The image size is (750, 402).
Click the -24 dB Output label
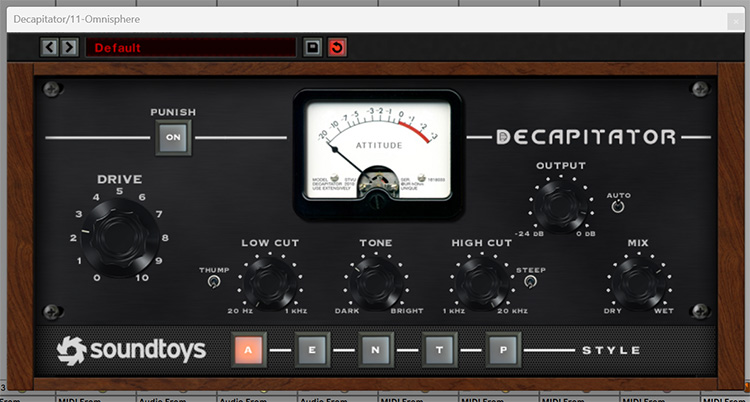[x=529, y=234]
